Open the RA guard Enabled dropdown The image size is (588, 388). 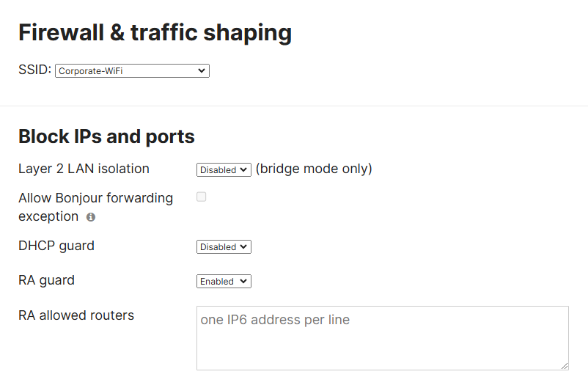point(224,281)
